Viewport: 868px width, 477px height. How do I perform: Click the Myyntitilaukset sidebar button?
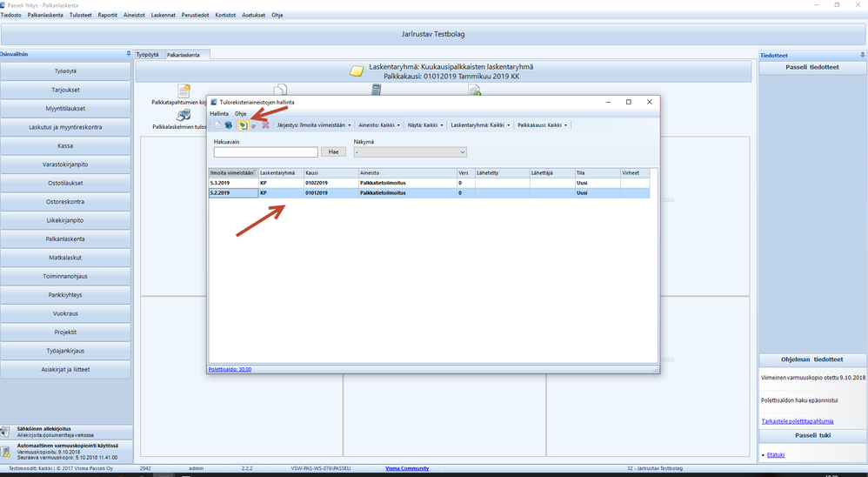tap(65, 109)
